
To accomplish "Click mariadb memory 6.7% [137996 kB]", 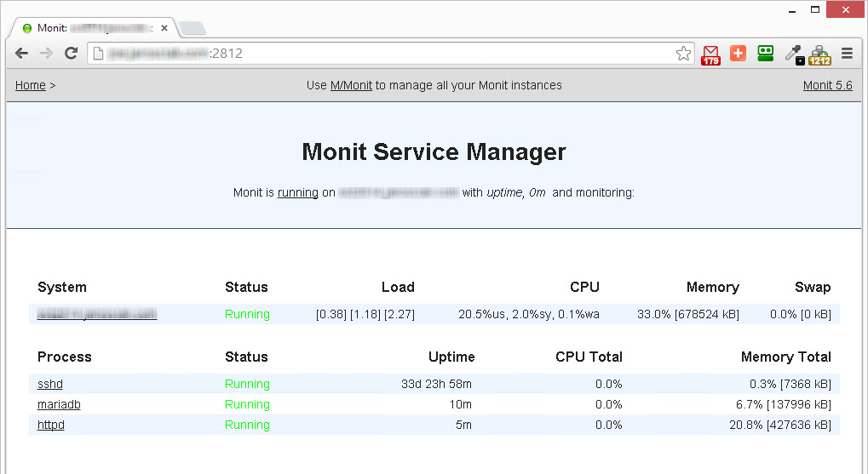I will click(x=784, y=404).
